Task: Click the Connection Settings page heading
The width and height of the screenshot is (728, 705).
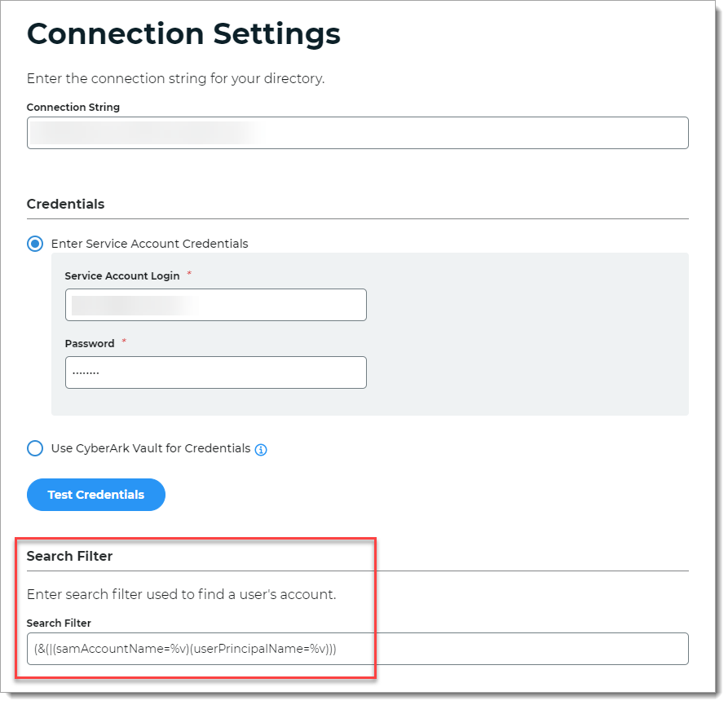Action: tap(183, 33)
